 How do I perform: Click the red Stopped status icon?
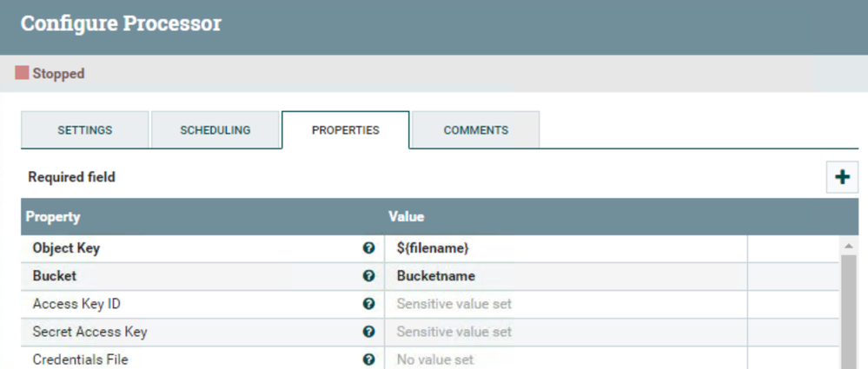click(23, 74)
